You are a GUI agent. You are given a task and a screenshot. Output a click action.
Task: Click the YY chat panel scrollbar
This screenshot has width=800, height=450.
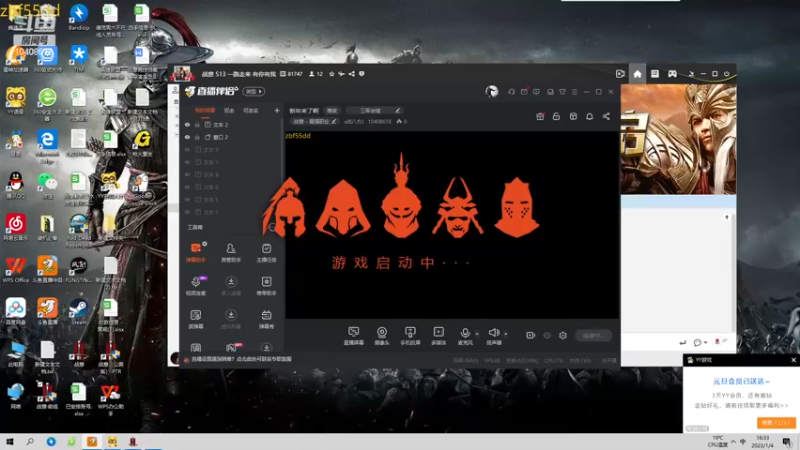[x=734, y=273]
